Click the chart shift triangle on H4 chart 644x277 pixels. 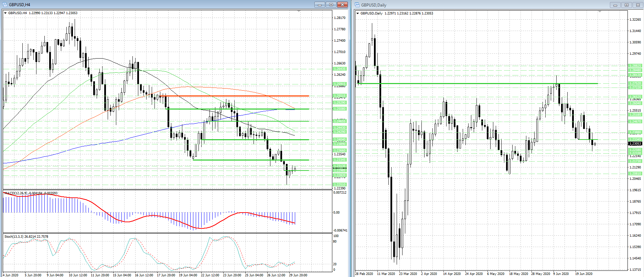click(x=299, y=11)
